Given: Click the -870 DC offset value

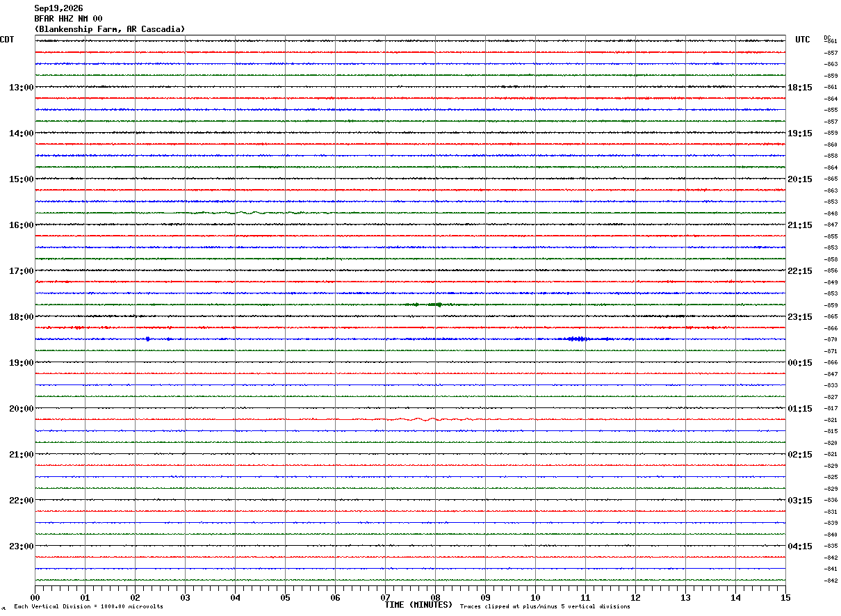Looking at the screenshot, I should pyautogui.click(x=831, y=339).
